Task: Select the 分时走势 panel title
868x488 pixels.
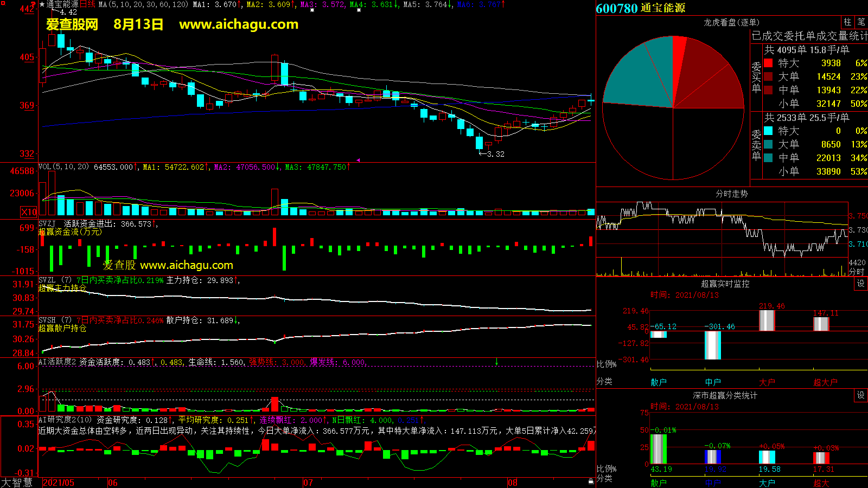Action: tap(731, 194)
